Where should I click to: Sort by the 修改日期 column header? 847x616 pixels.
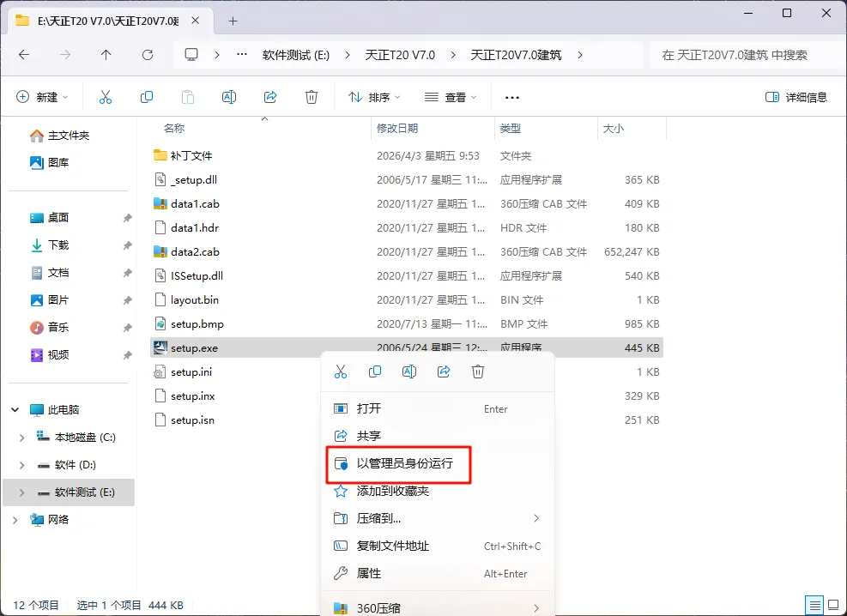pos(397,129)
